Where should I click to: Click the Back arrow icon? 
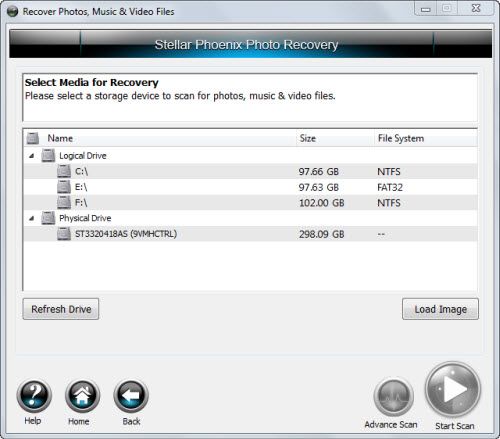coord(131,397)
